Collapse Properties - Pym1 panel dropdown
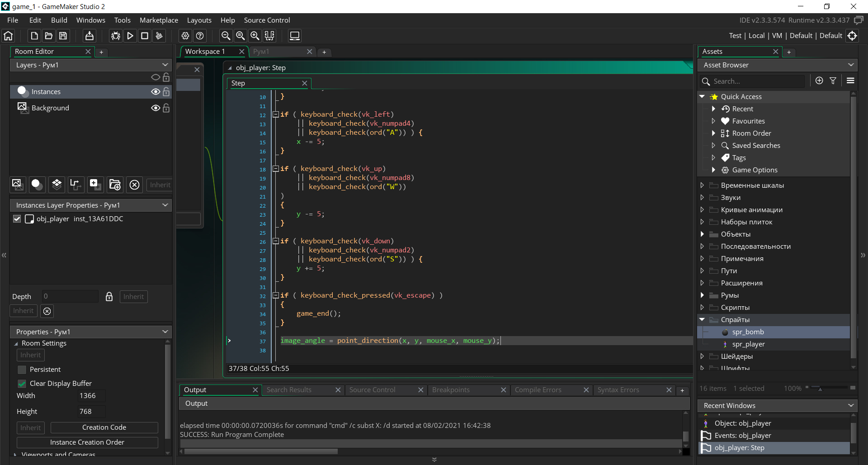 165,332
